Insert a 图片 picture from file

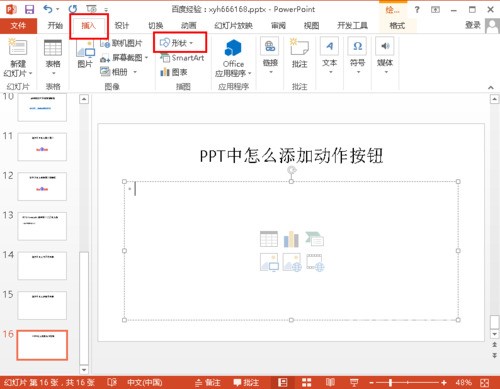[x=85, y=53]
